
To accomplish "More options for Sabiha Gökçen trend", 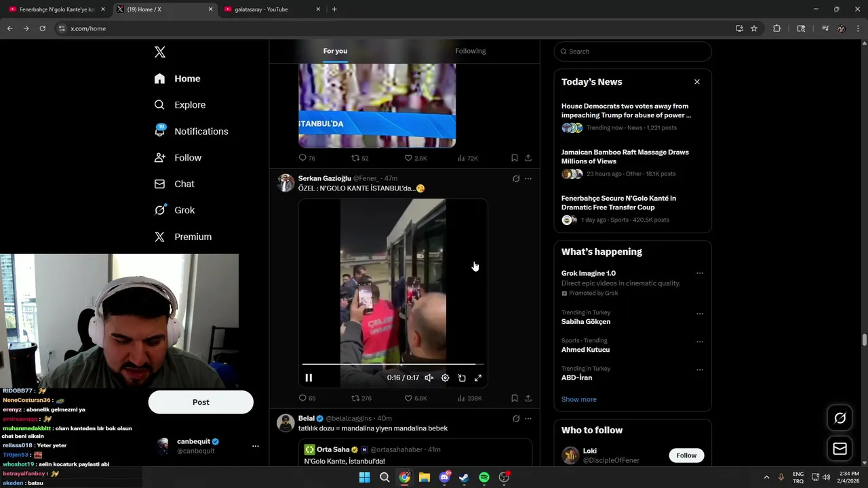I will pyautogui.click(x=700, y=314).
